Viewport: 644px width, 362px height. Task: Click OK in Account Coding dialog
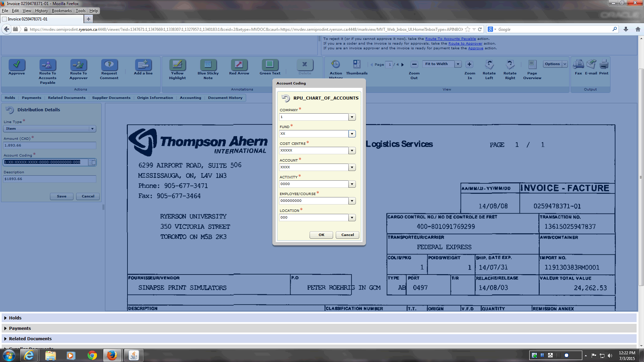(321, 235)
